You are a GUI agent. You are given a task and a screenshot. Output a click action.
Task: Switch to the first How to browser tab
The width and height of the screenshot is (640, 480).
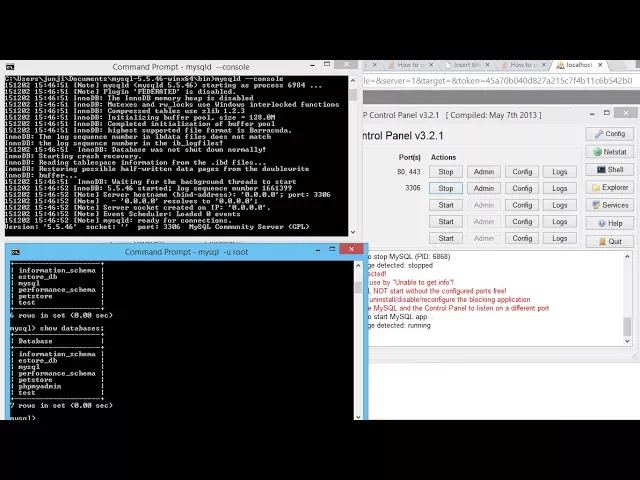[410, 65]
